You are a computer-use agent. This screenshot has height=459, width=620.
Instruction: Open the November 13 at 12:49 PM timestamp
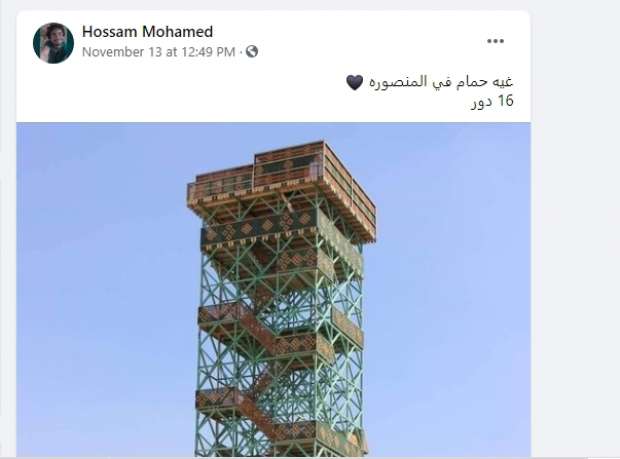(x=159, y=52)
